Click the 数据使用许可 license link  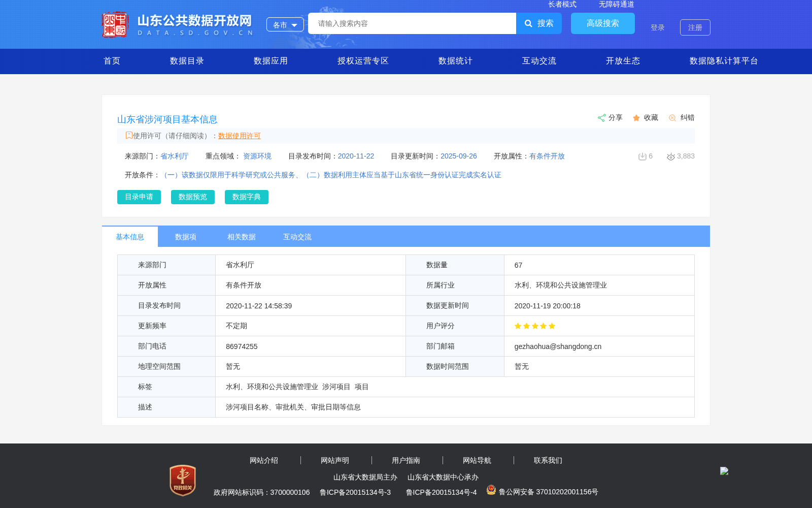pyautogui.click(x=240, y=136)
